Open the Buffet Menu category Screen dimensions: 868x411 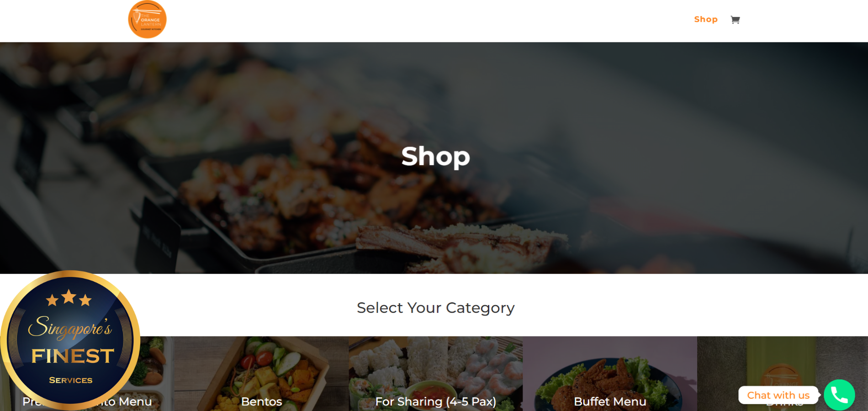tap(610, 374)
